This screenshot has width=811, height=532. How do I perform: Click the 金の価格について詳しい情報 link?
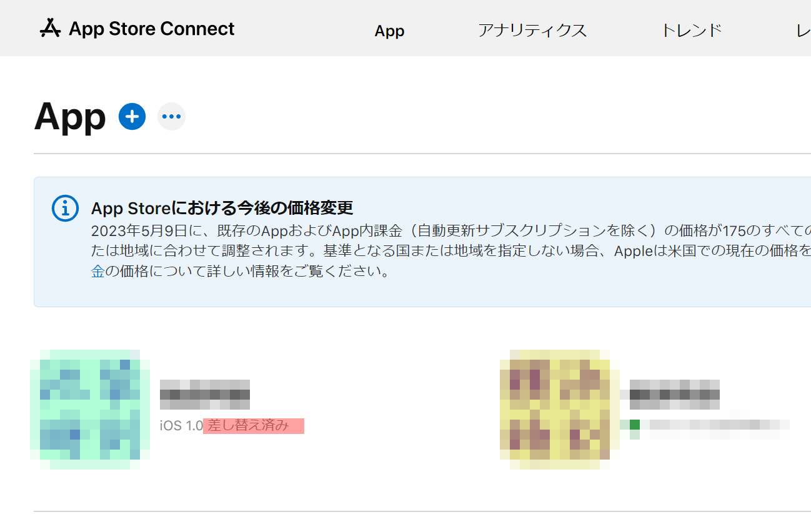click(x=97, y=272)
